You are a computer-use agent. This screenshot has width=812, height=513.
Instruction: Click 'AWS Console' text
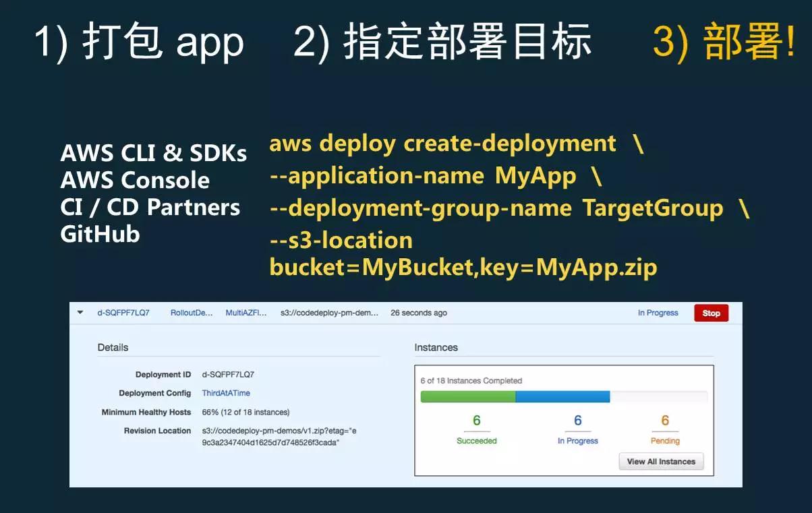tap(135, 181)
